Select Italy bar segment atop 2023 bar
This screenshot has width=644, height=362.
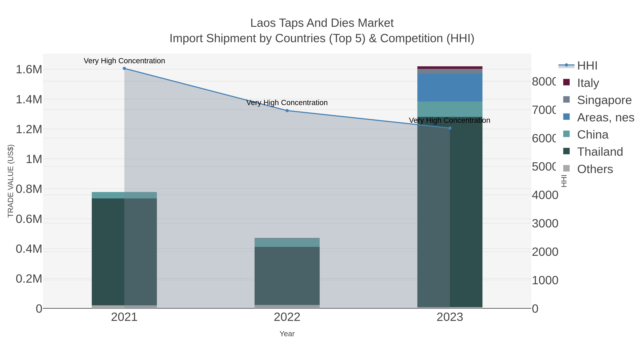point(450,67)
